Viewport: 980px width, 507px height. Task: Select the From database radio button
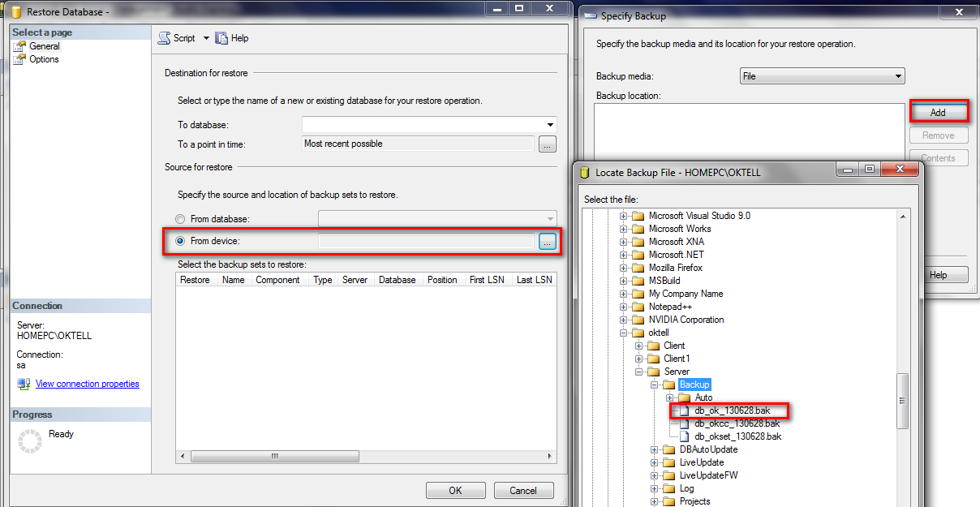pos(181,219)
